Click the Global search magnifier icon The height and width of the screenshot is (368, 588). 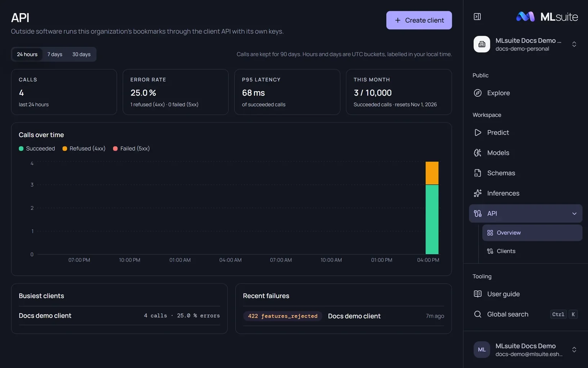click(x=478, y=314)
